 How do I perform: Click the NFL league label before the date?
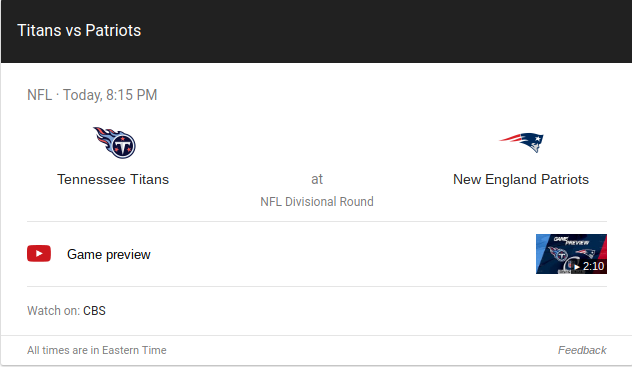click(x=40, y=95)
